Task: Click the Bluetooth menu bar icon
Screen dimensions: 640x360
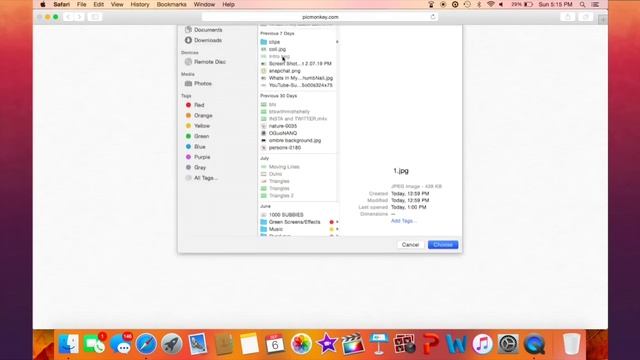Action: pos(479,4)
